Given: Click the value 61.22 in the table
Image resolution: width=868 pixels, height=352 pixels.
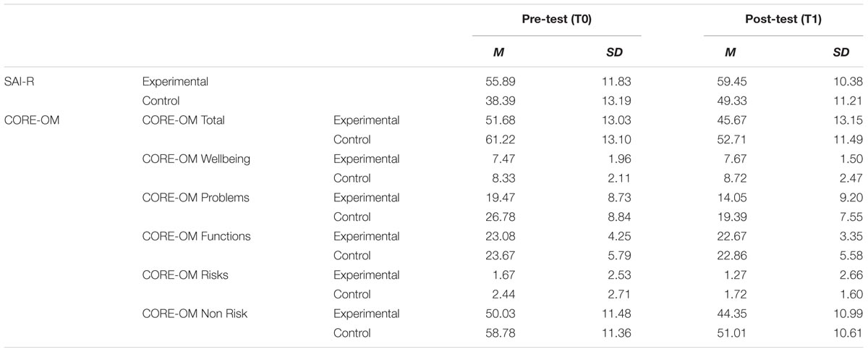Looking at the screenshot, I should [501, 140].
